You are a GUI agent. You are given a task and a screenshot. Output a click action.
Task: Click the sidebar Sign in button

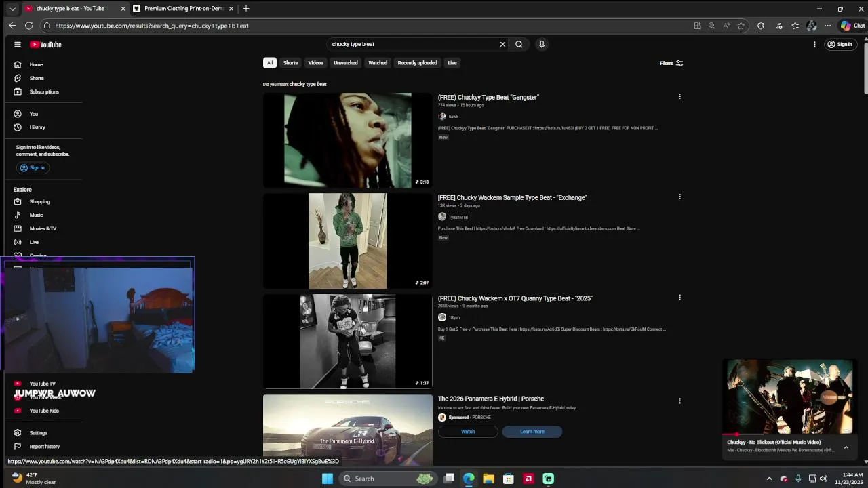pos(33,167)
